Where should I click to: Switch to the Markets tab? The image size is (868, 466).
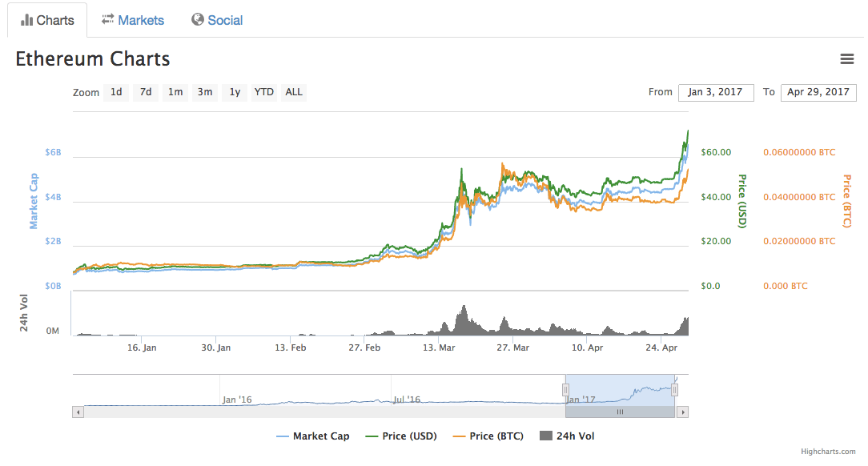[133, 20]
